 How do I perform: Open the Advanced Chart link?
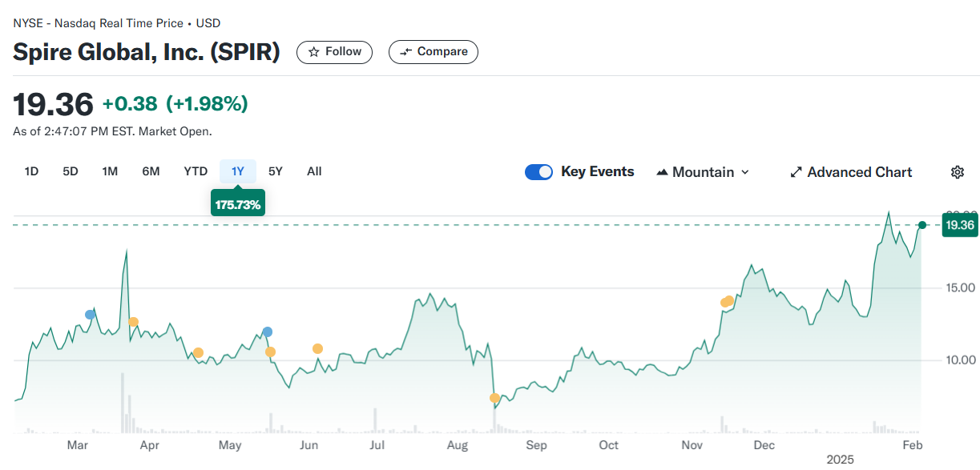click(851, 172)
